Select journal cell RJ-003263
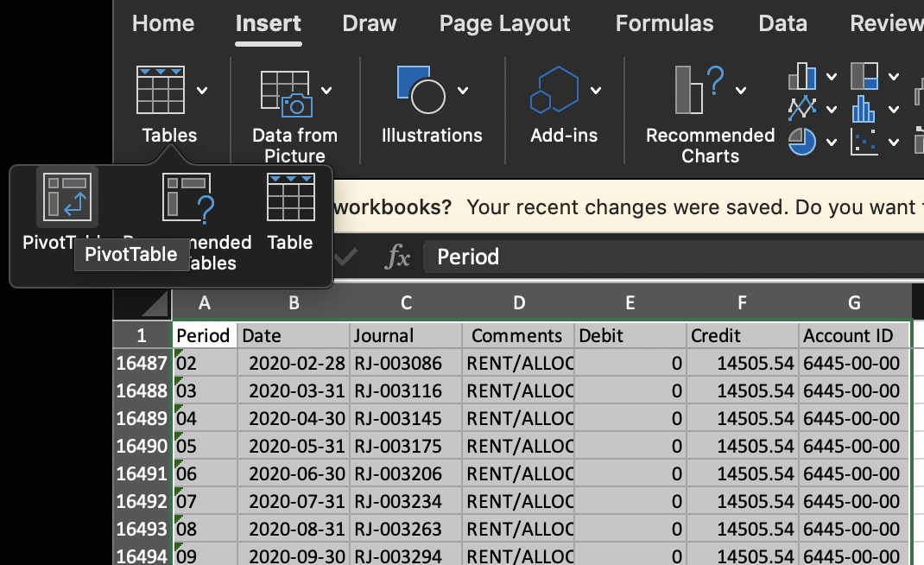This screenshot has height=565, width=924. coord(406,529)
